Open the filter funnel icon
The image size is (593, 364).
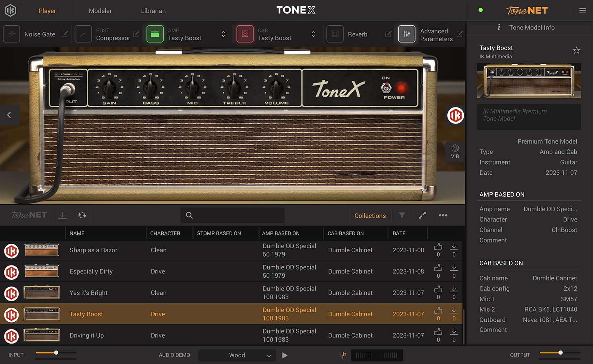pyautogui.click(x=402, y=215)
